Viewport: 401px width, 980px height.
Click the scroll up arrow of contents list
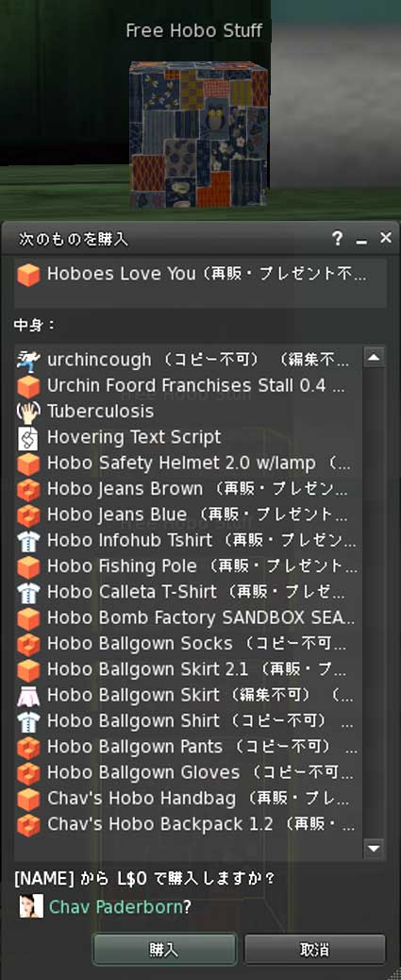[x=374, y=358]
